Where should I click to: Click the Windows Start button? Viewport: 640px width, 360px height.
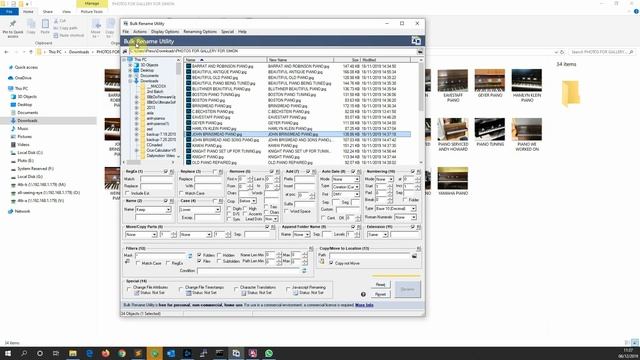[7, 353]
